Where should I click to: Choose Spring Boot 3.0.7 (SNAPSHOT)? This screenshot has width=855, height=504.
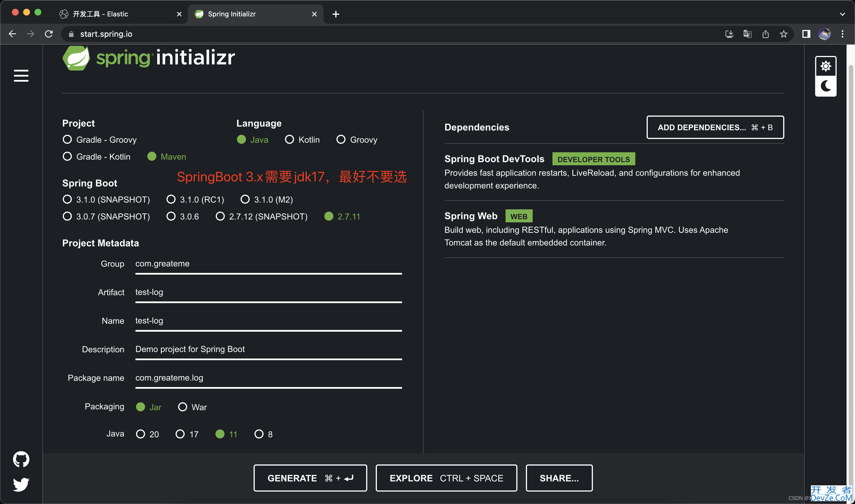(106, 216)
